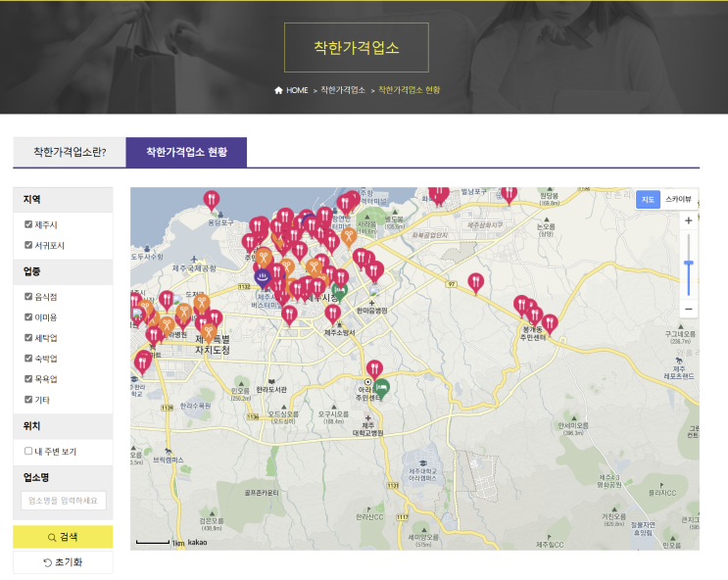Viewport: 728px width, 580px height.
Task: Zoom in with the map plus button
Action: pos(689,221)
